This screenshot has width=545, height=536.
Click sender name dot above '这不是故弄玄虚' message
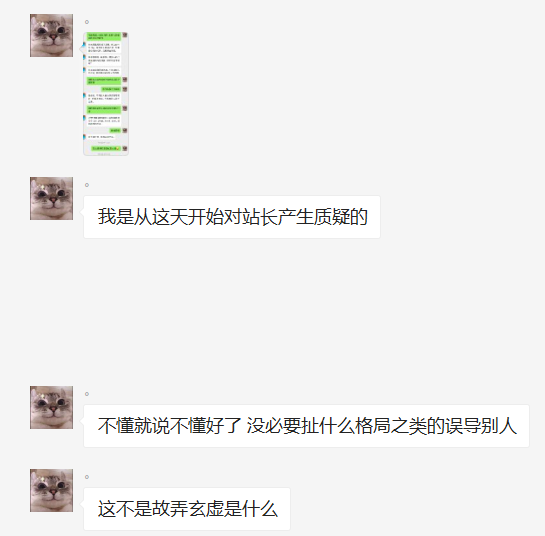coord(87,477)
